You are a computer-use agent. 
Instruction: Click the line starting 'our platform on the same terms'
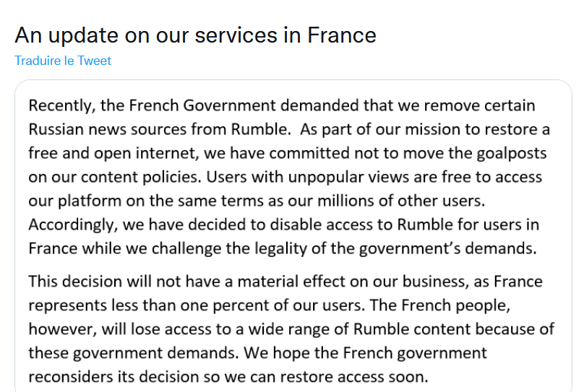point(257,201)
